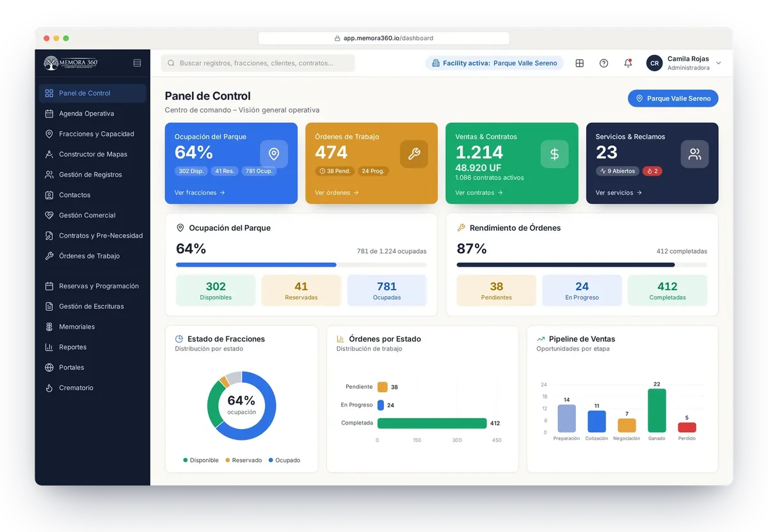Click the people icon on Servicios & Reclamos card
768x532 pixels.
(x=694, y=154)
